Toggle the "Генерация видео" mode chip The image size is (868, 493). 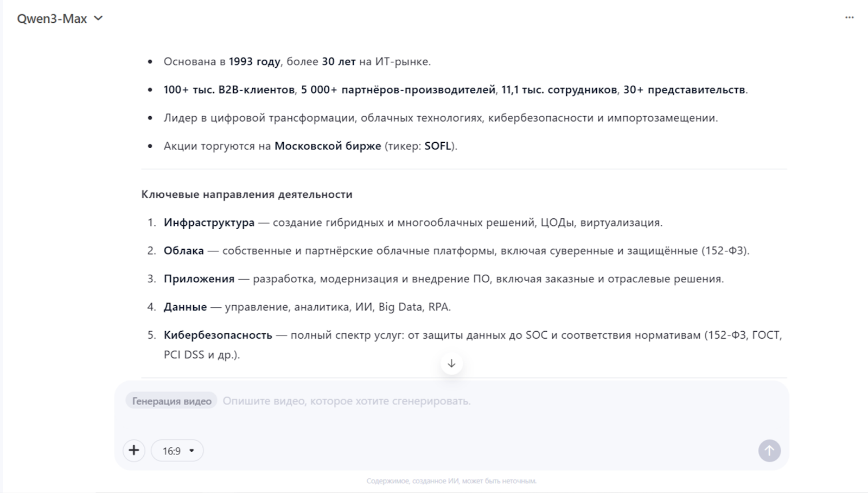coord(171,401)
